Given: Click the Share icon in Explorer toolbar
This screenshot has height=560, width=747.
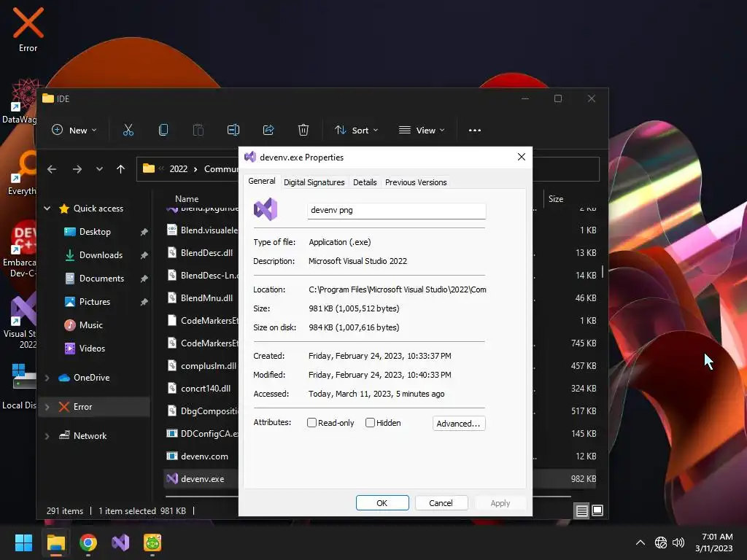Looking at the screenshot, I should [268, 130].
